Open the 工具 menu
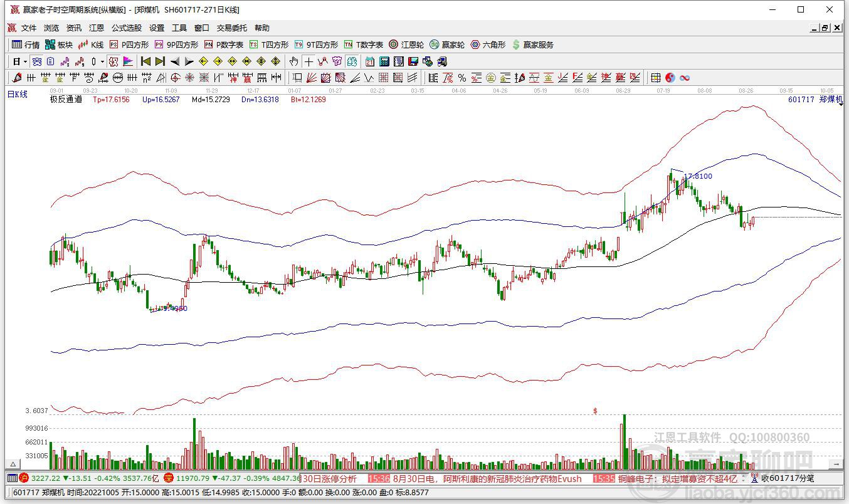 (179, 28)
